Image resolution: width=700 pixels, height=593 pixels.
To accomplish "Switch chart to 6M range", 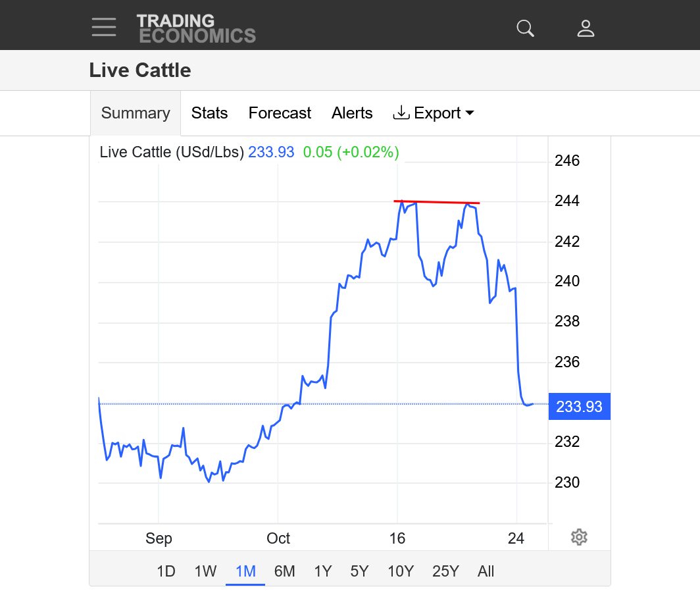I will coord(284,571).
